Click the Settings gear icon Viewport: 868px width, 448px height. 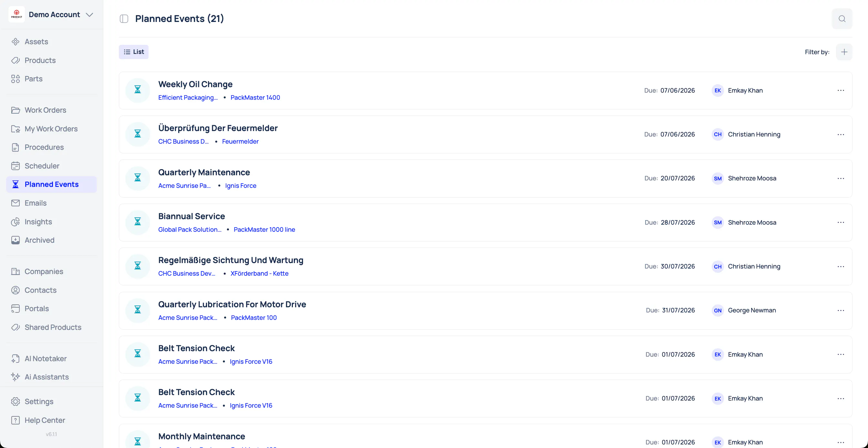tap(15, 402)
